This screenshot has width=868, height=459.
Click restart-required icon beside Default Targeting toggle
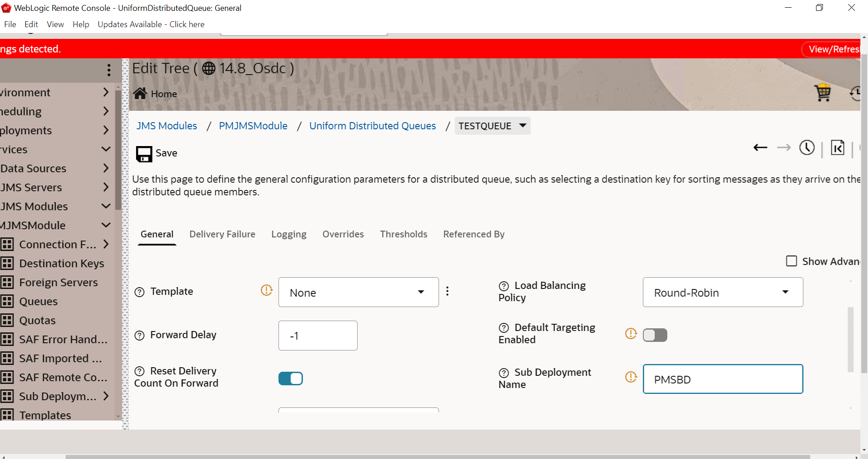point(631,333)
